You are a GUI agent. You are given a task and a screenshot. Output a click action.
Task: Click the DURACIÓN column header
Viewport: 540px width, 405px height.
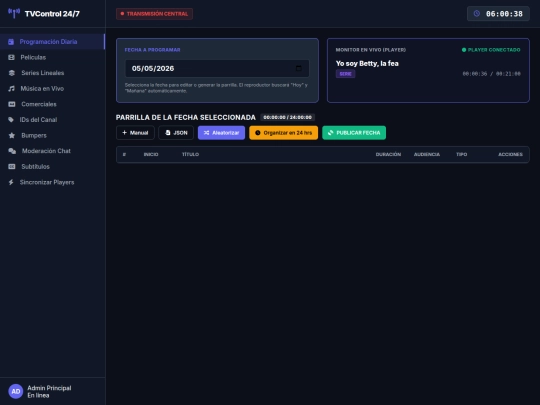tap(388, 154)
